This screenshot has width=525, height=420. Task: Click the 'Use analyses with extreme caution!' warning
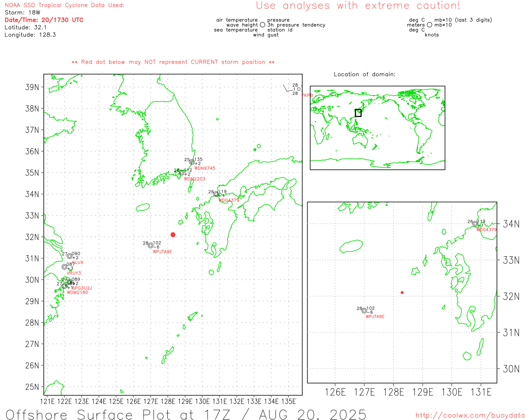tap(358, 6)
